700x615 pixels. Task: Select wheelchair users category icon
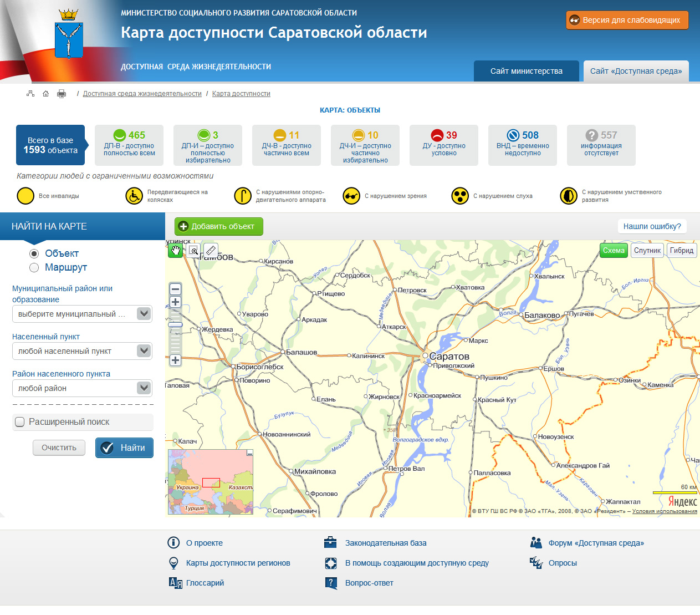134,196
